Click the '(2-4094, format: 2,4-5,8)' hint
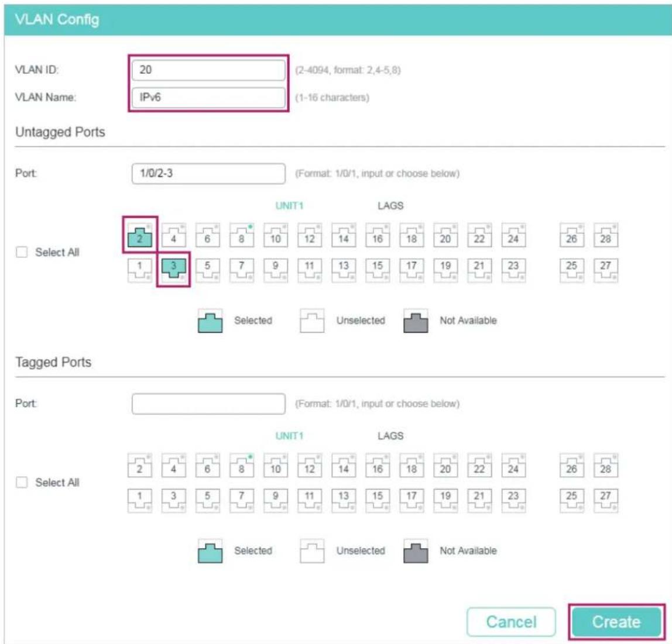Image resolution: width=672 pixels, height=644 pixels. point(348,70)
